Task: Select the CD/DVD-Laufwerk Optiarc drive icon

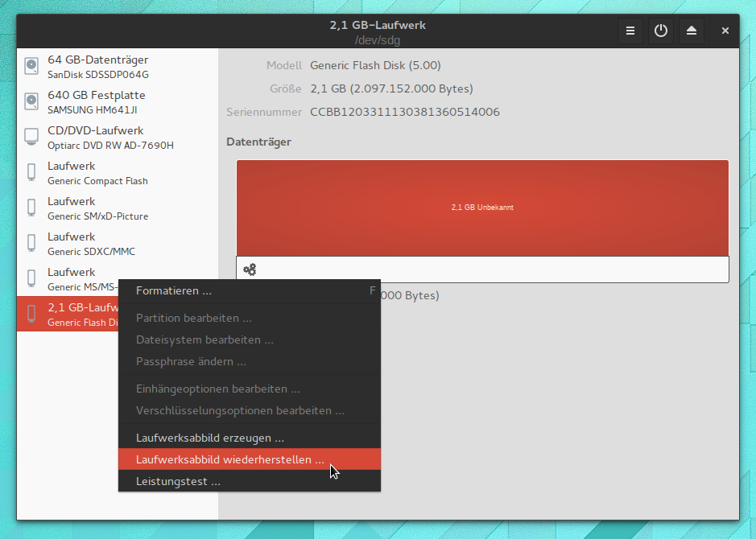Action: point(31,137)
